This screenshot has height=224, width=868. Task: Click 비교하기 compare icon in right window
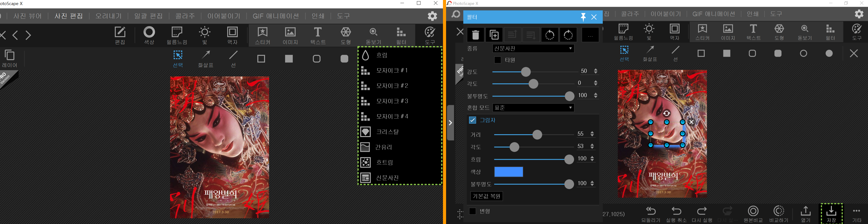click(779, 214)
